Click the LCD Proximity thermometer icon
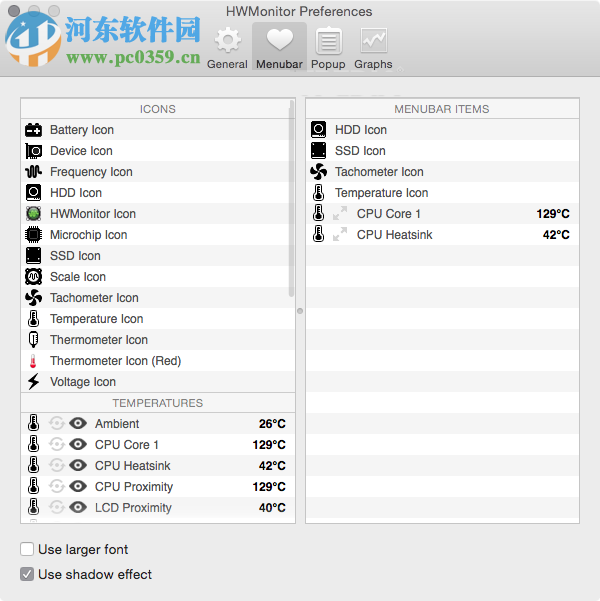 33,507
